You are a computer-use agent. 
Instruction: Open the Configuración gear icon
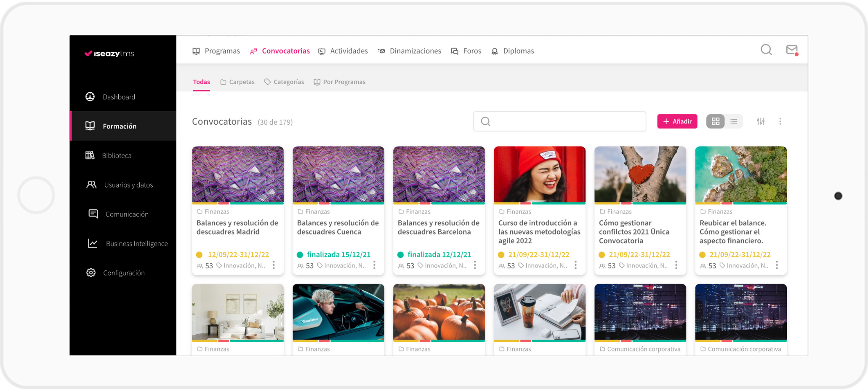[91, 273]
